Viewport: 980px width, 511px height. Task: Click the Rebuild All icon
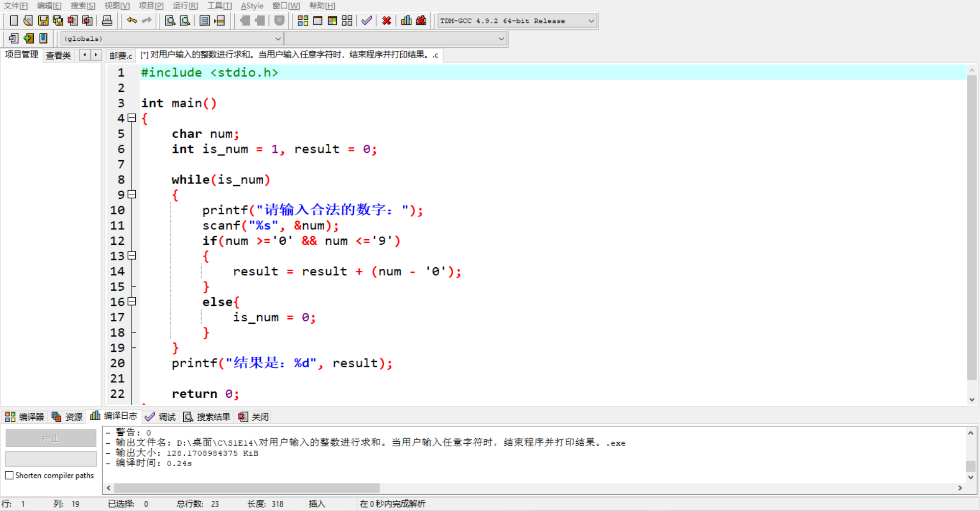tap(347, 20)
